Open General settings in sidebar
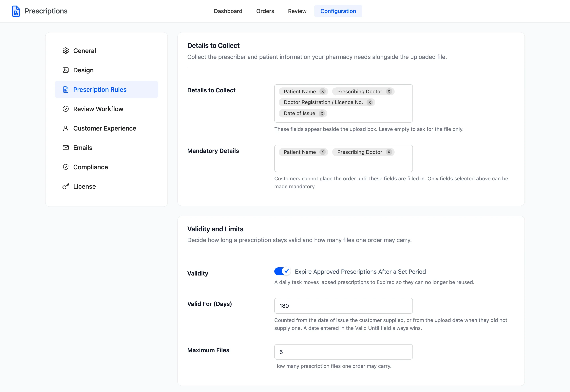Viewport: 570px width, 392px height. pos(106,51)
